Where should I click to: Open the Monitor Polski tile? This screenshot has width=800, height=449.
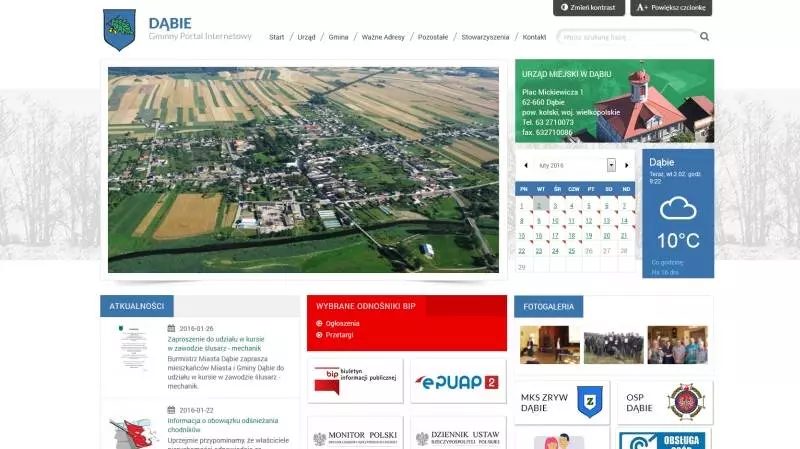click(x=355, y=433)
